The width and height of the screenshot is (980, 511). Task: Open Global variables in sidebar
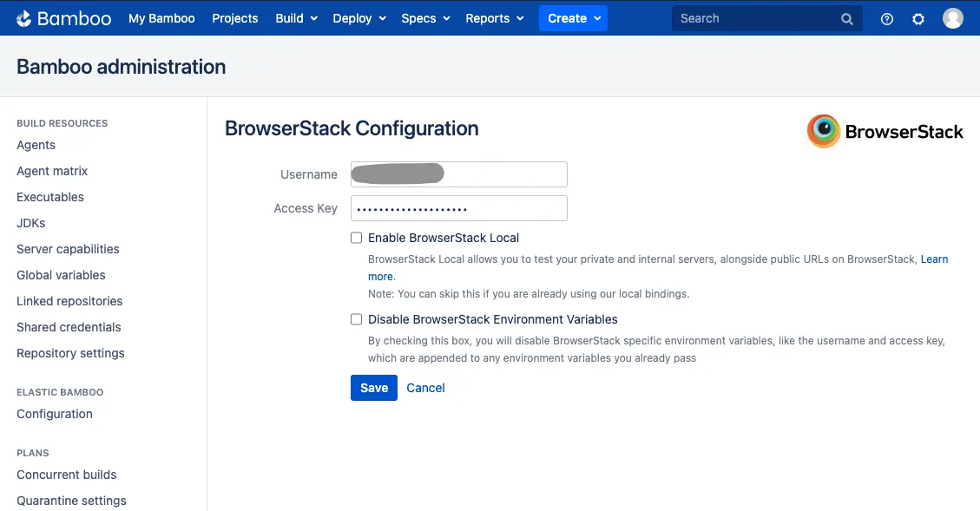pyautogui.click(x=61, y=275)
